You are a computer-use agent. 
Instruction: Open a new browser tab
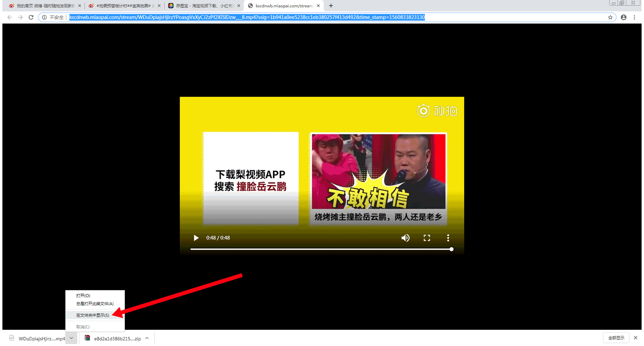coord(331,6)
